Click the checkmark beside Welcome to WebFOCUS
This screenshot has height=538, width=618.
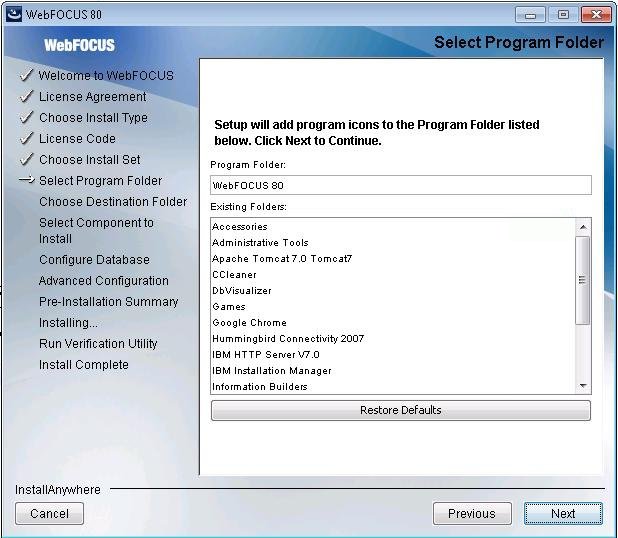26,74
